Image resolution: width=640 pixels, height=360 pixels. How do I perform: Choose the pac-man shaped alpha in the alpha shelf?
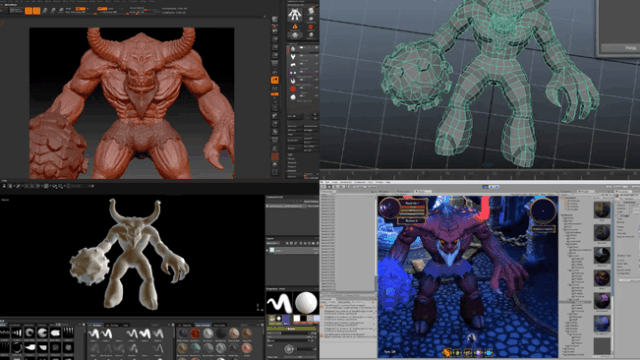[42, 333]
